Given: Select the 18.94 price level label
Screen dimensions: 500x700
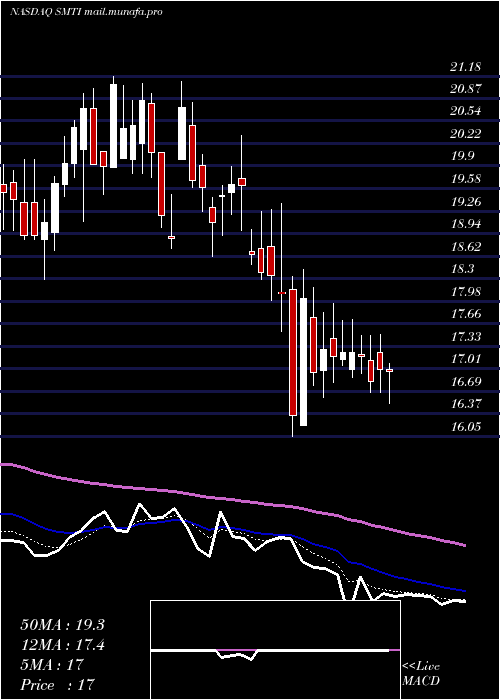Looking at the screenshot, I should [x=465, y=224].
